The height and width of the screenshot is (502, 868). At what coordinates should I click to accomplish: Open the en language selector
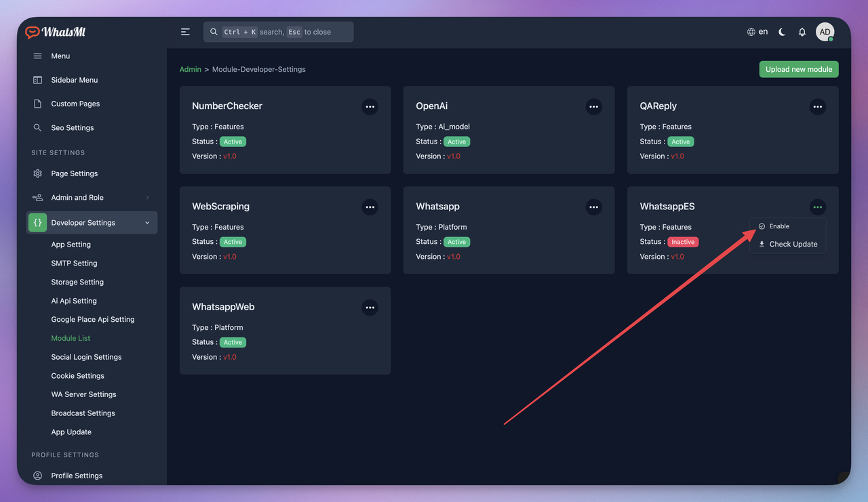[x=757, y=32]
